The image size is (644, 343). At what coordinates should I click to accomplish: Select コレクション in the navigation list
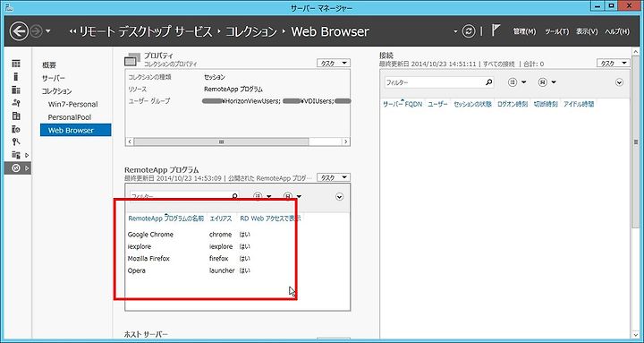coord(56,91)
